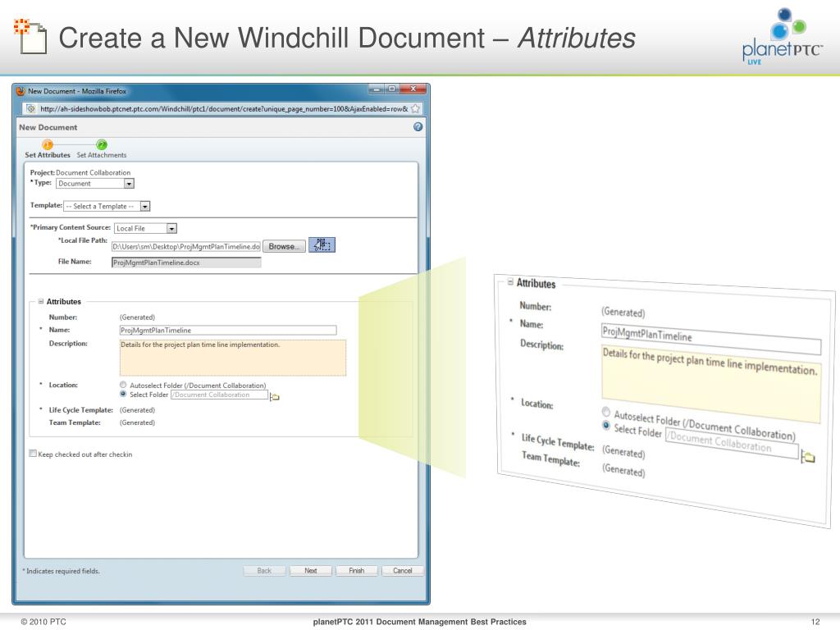Click the 'New Document' dialog heading
840x630 pixels.
coord(48,127)
